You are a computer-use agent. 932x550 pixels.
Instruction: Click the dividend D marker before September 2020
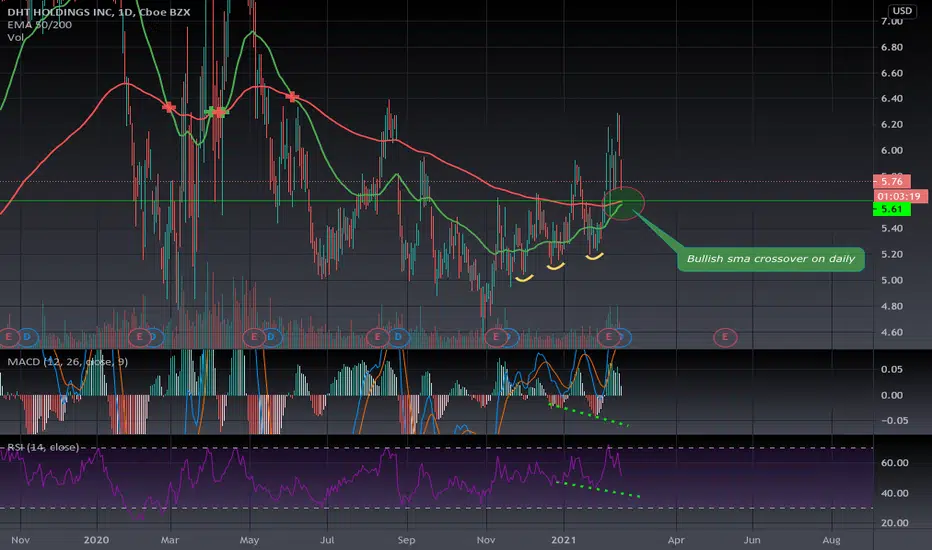398,337
